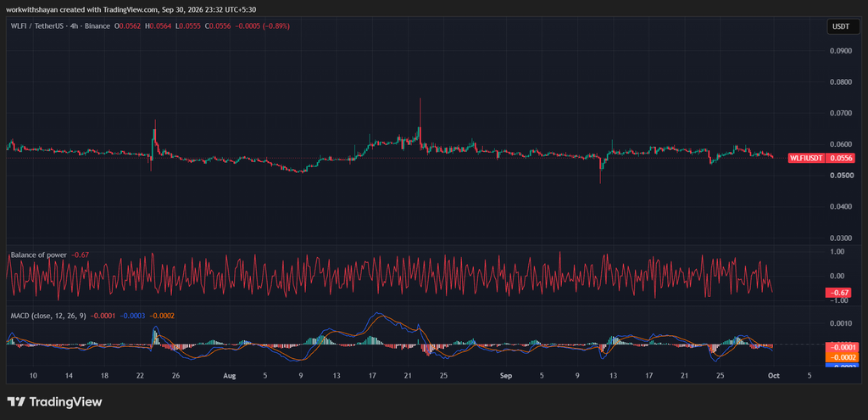The width and height of the screenshot is (868, 420).
Task: Click the orange −0.0002 MACD axis tag
Action: click(840, 357)
